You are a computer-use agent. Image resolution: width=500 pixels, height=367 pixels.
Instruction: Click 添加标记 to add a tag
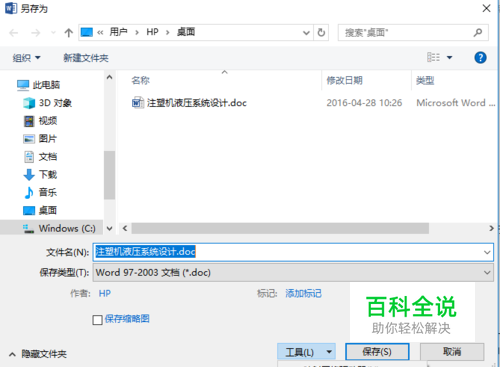pos(303,294)
